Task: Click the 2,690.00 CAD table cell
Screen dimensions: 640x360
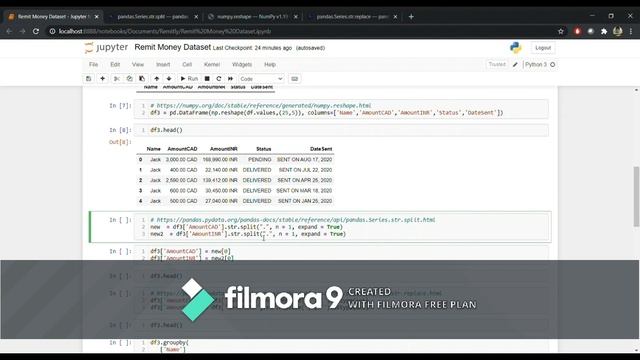Action: point(181,180)
